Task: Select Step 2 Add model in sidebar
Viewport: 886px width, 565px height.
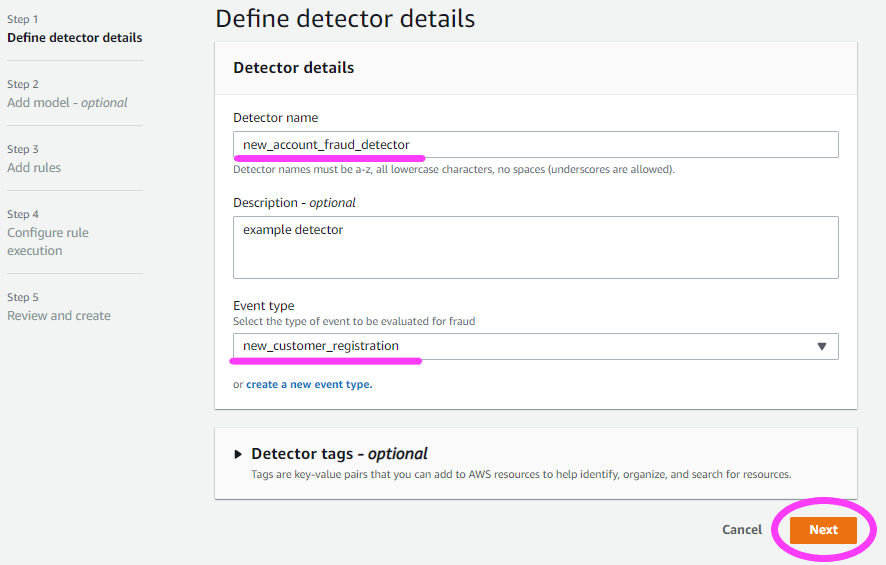Action: [67, 102]
